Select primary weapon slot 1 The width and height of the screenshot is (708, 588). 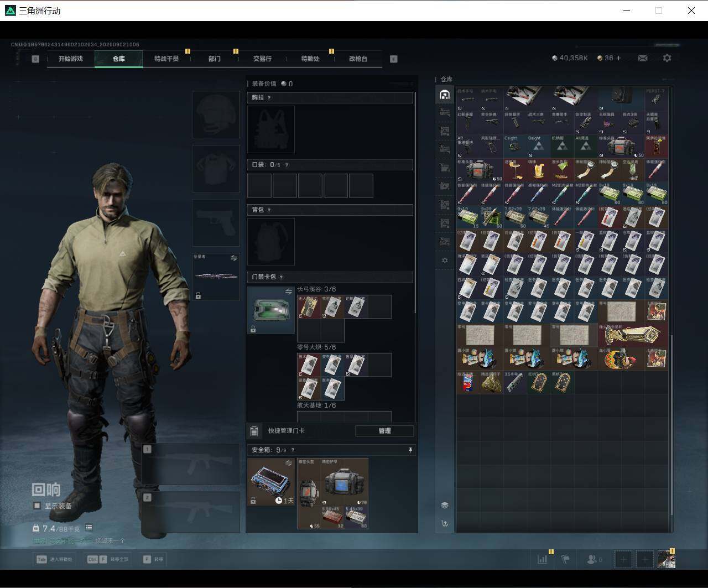pos(190,465)
